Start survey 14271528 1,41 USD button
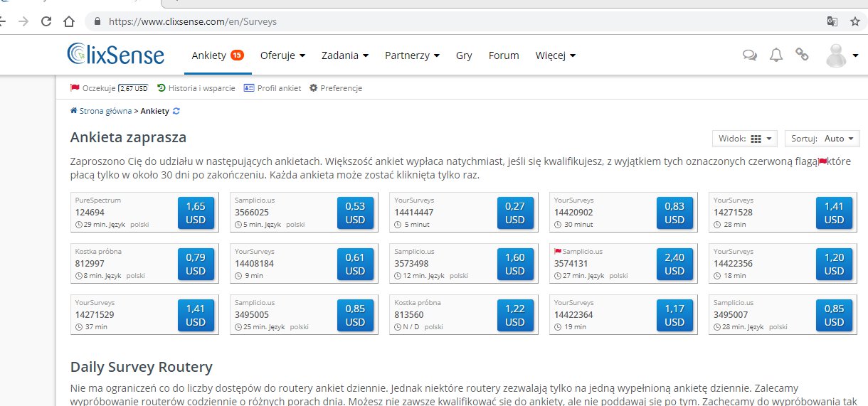The width and height of the screenshot is (868, 406). (834, 213)
